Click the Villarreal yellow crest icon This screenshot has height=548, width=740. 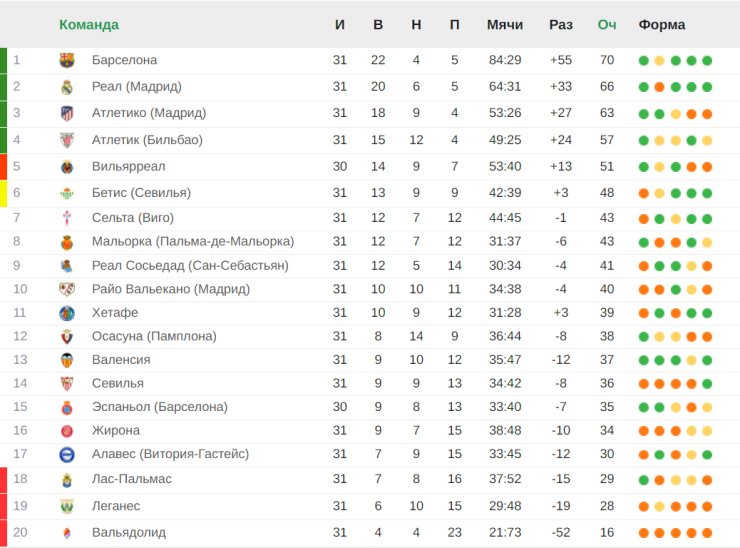click(x=67, y=167)
